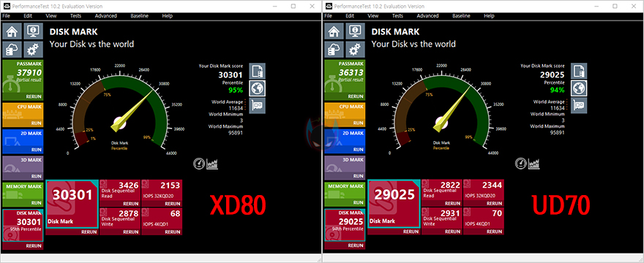Rerun IOPS 32KQD20 scoring 2344

tap(494, 204)
